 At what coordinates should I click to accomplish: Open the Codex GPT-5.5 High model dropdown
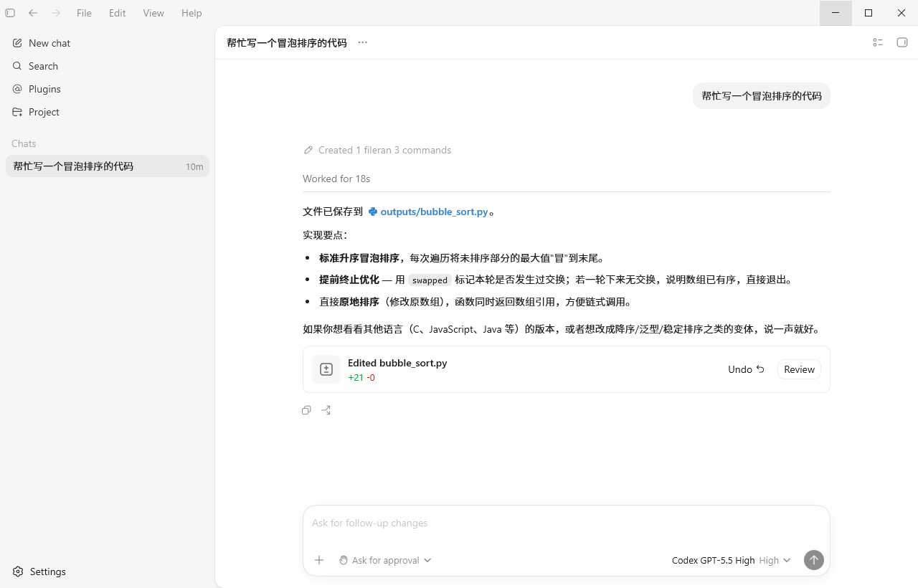coord(731,560)
